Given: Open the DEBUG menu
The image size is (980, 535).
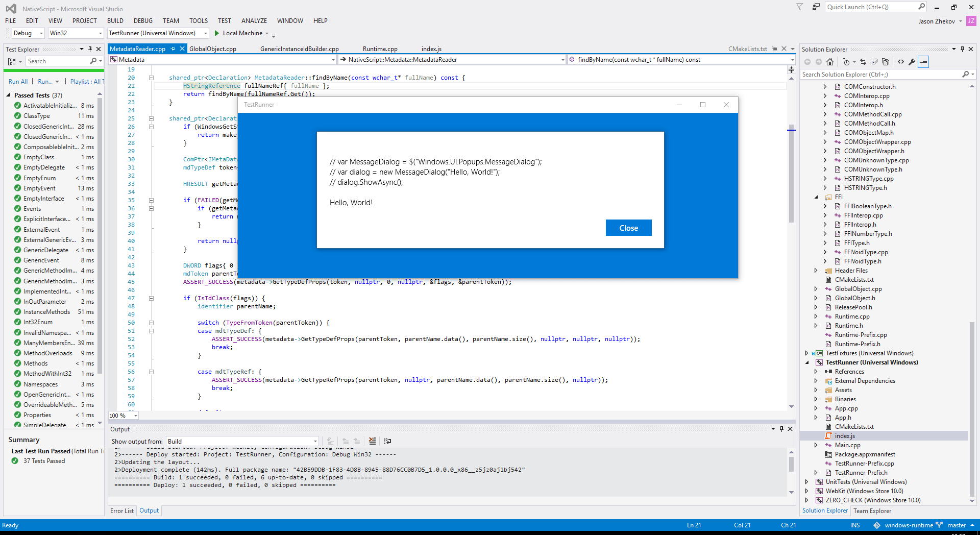Looking at the screenshot, I should pyautogui.click(x=143, y=21).
